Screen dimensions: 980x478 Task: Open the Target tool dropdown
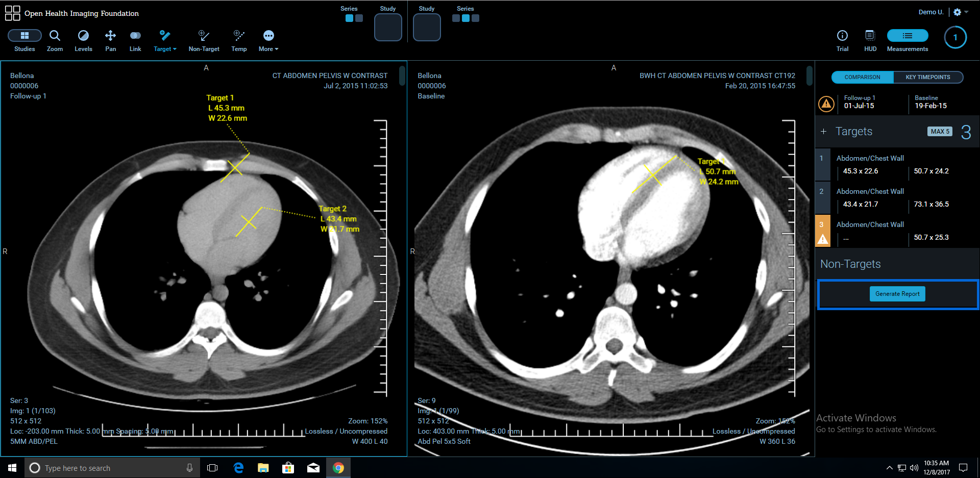[x=165, y=40]
